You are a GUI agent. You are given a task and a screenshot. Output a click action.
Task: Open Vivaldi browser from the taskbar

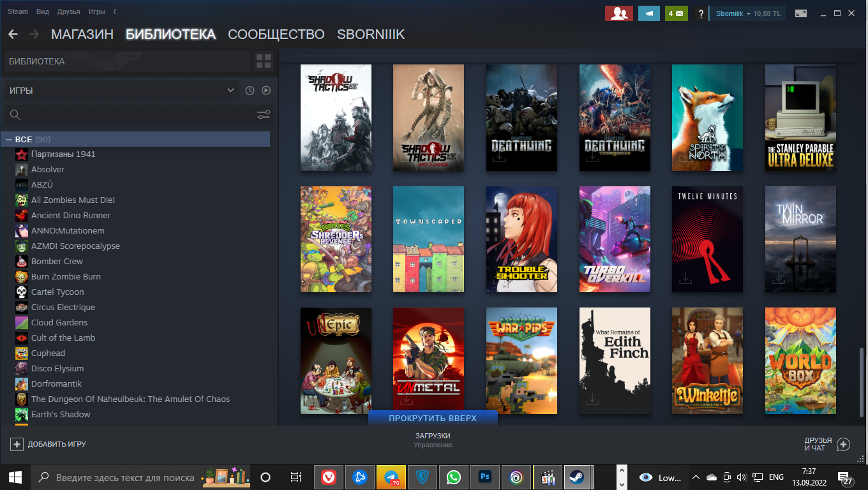329,477
